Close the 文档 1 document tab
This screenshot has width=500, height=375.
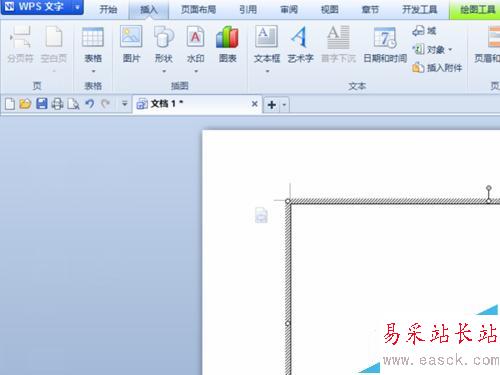click(254, 104)
